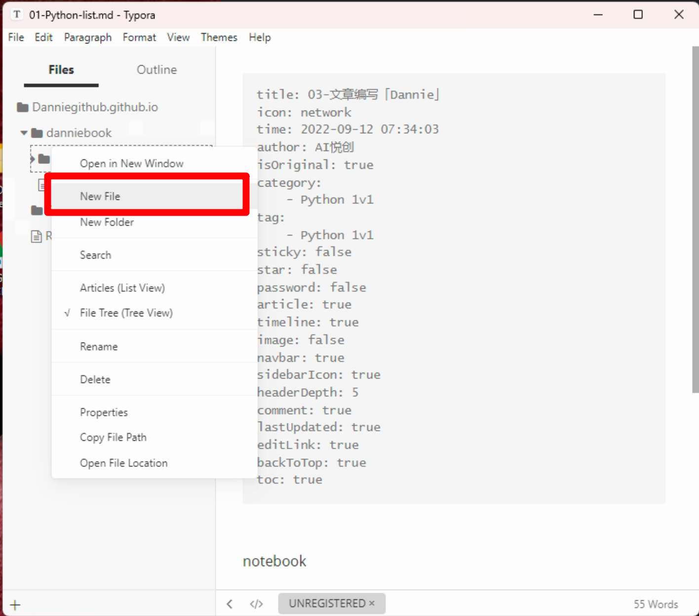Image resolution: width=699 pixels, height=616 pixels.
Task: Collapse the danniebook folder arrow
Action: click(x=24, y=133)
